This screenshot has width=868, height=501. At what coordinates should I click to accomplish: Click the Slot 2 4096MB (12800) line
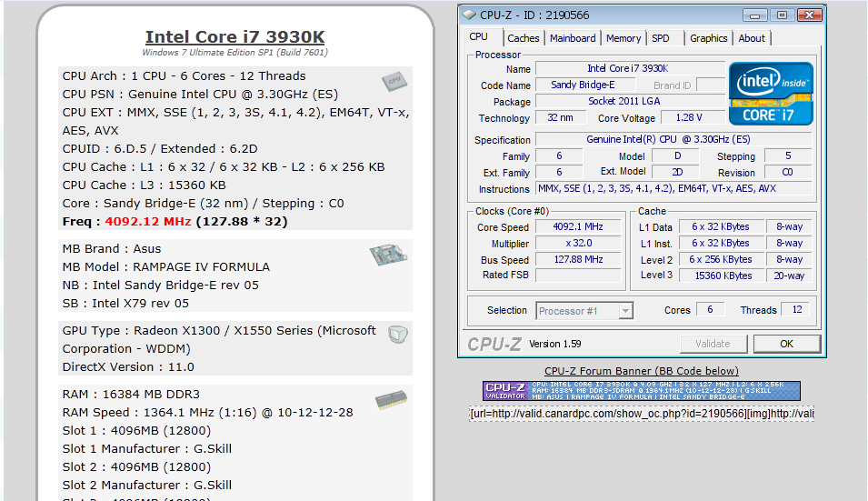(x=136, y=466)
